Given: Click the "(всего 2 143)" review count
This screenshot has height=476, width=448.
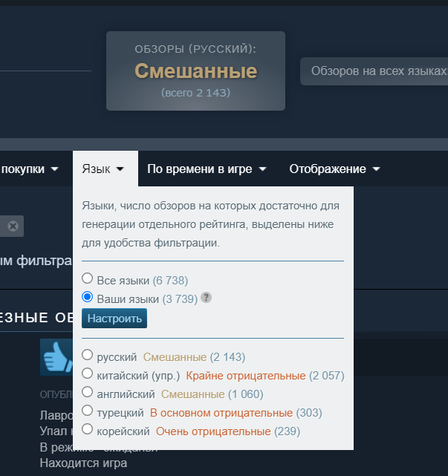Looking at the screenshot, I should [x=196, y=93].
